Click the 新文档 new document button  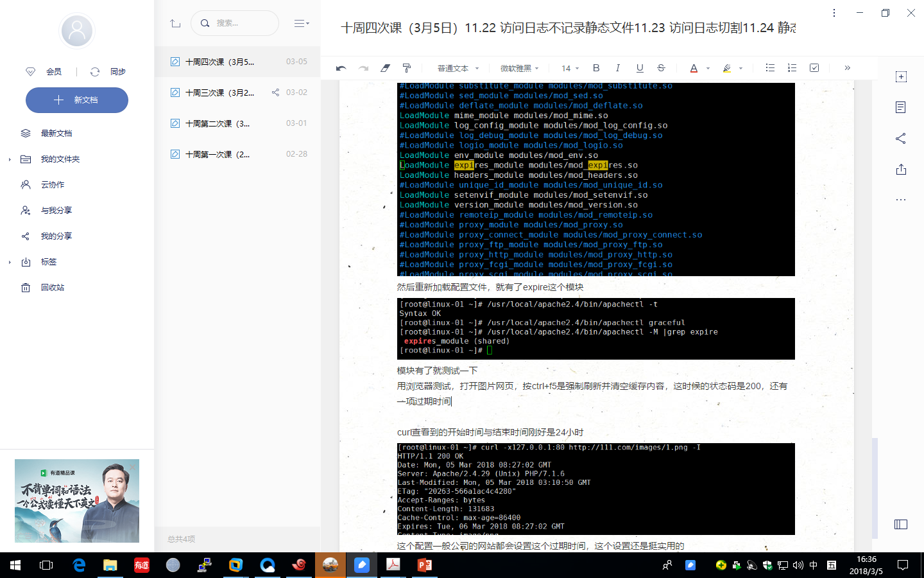(x=77, y=100)
